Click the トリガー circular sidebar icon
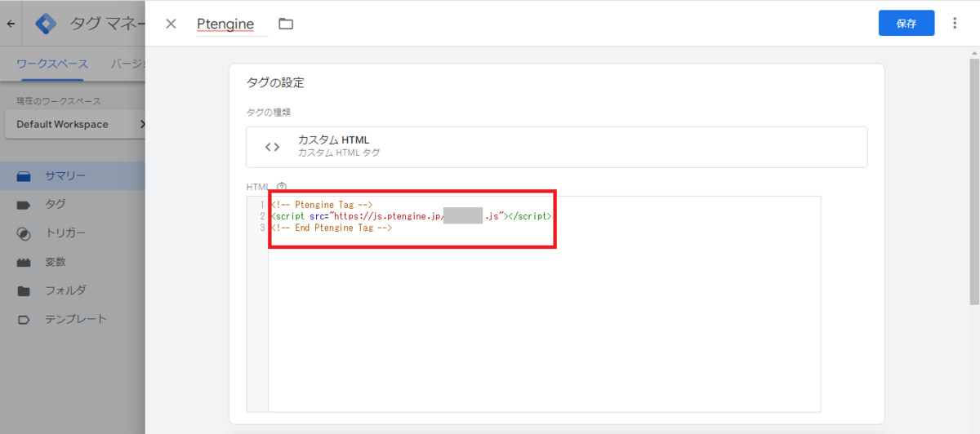Image resolution: width=980 pixels, height=434 pixels. click(24, 233)
